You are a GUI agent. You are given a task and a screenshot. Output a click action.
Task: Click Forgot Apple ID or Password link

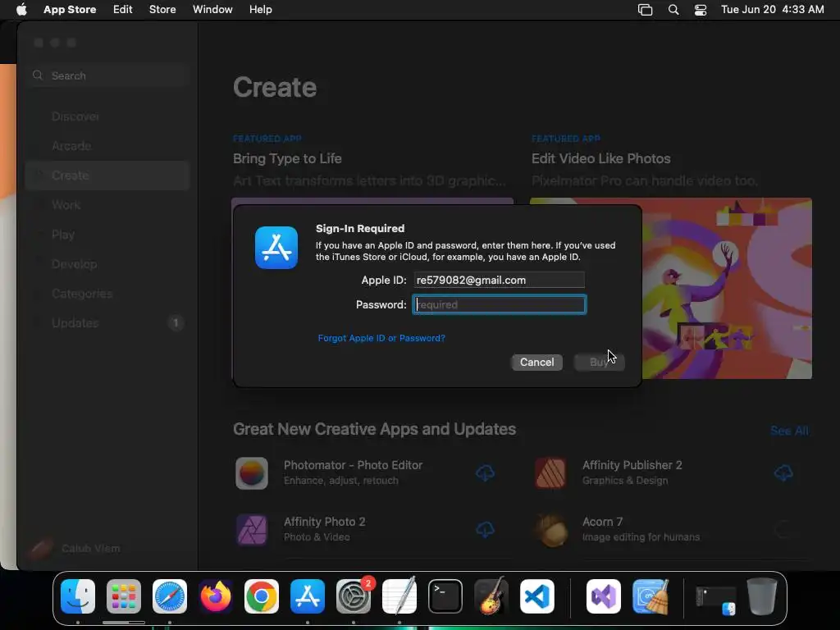pyautogui.click(x=381, y=338)
